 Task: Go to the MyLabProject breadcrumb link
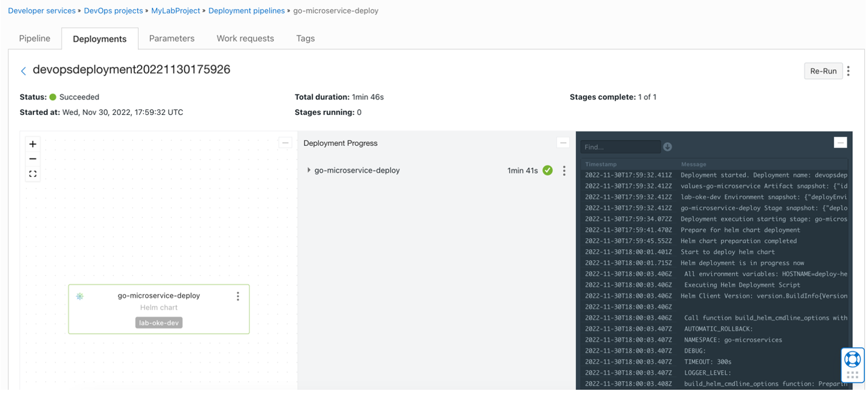point(176,11)
